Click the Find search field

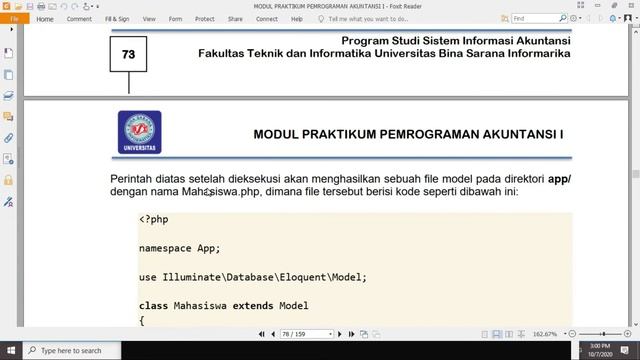(535, 18)
